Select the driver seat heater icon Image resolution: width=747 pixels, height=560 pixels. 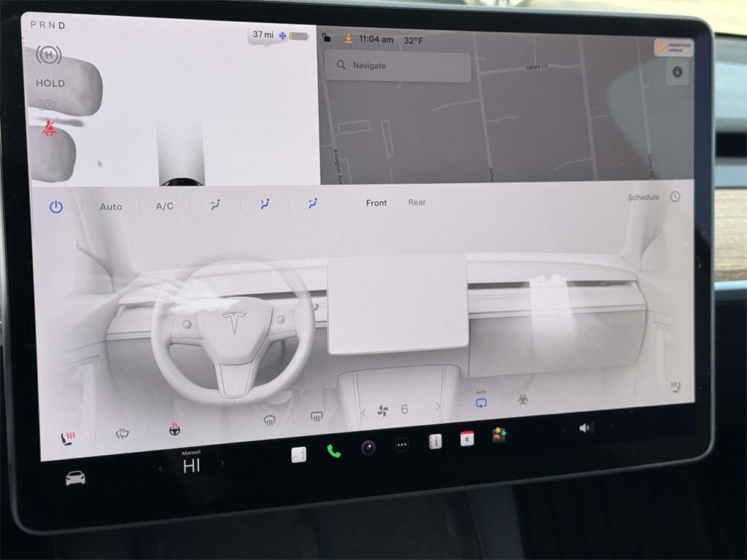69,433
